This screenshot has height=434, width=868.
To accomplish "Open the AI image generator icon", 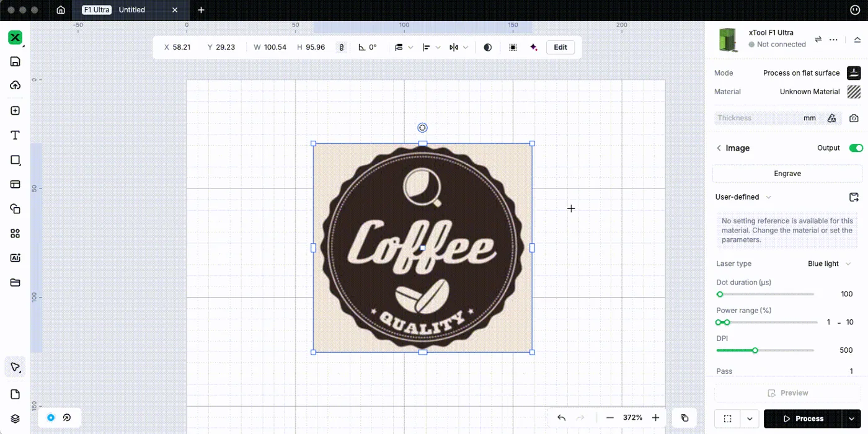I will tap(15, 258).
